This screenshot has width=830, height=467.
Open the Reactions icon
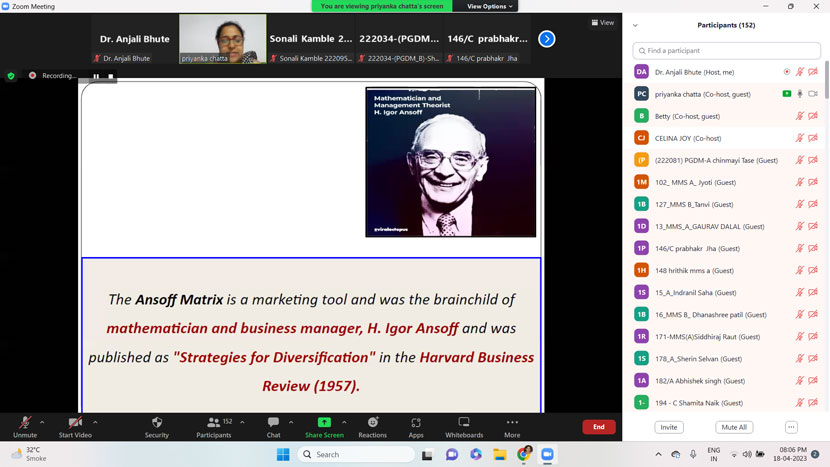pyautogui.click(x=373, y=423)
